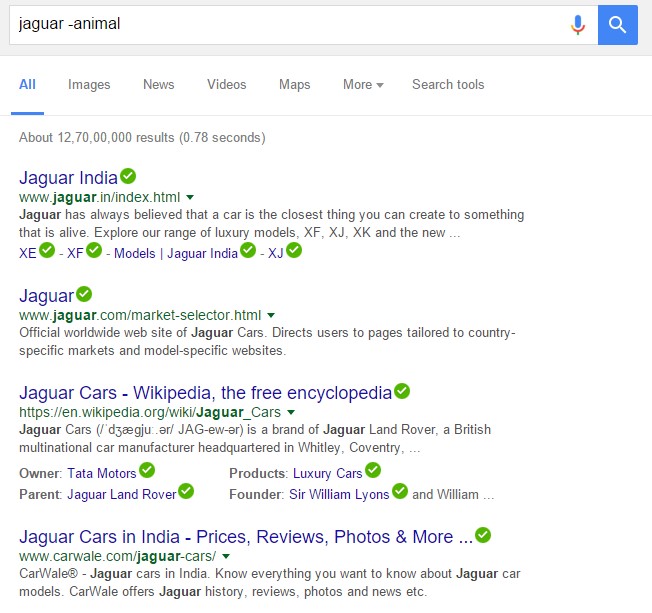652x613 pixels.
Task: Switch to the News tab
Action: point(158,84)
